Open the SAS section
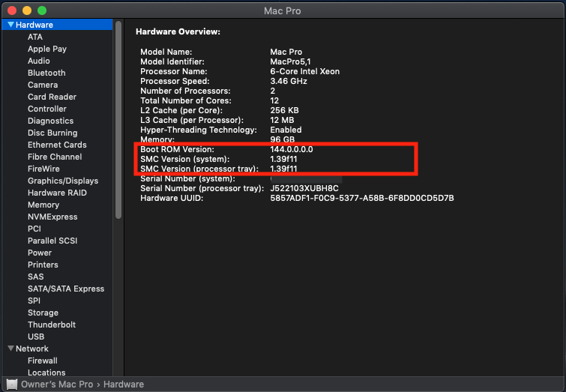Image resolution: width=566 pixels, height=392 pixels. click(x=35, y=277)
